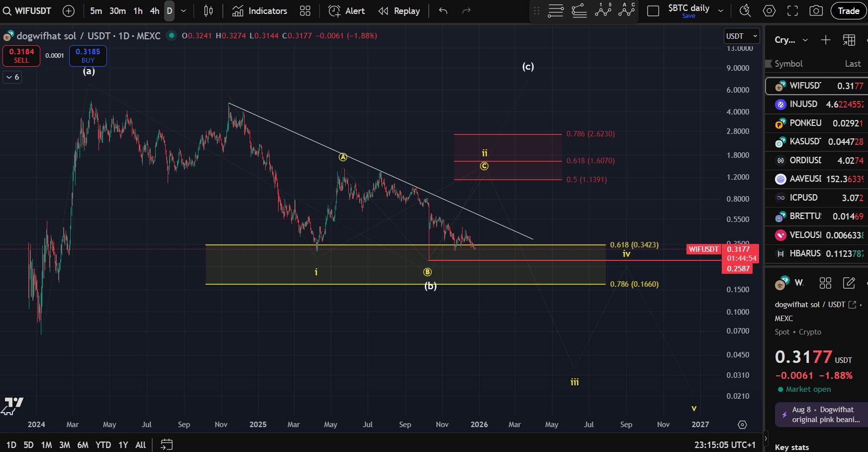Sort watchlist by Last column

[x=853, y=64]
